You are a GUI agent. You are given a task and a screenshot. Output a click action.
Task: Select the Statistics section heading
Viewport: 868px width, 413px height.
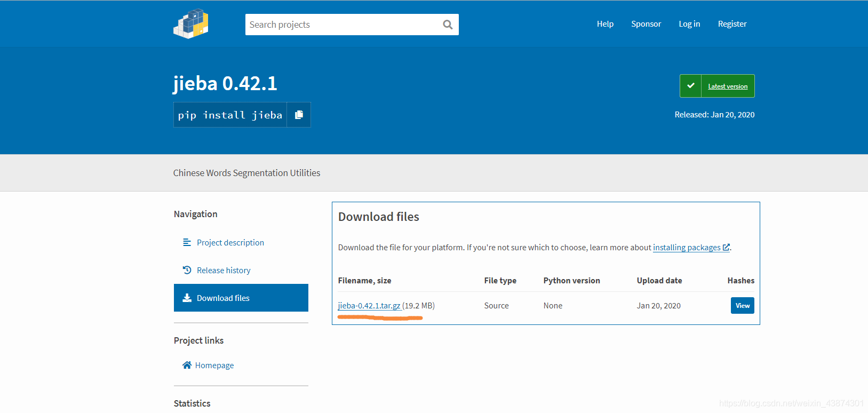point(192,403)
